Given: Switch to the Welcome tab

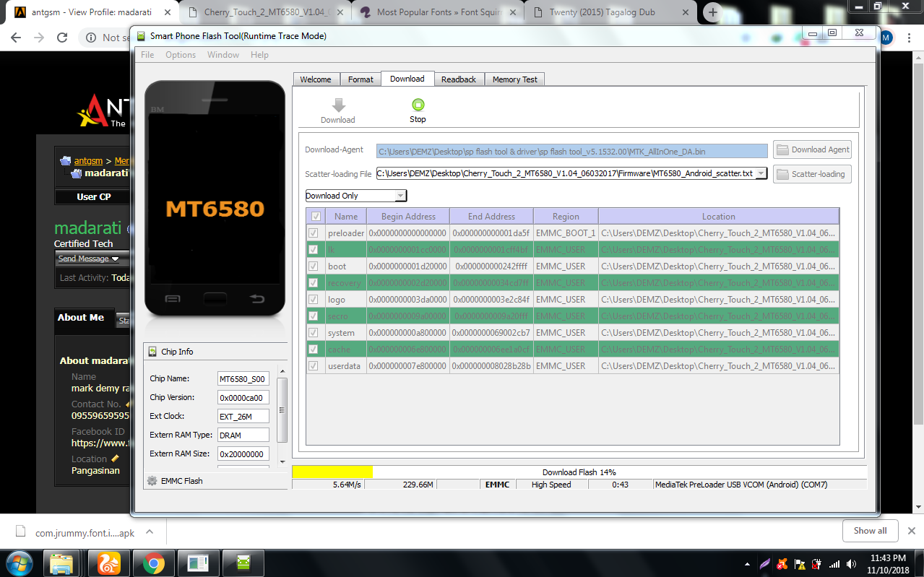Looking at the screenshot, I should [x=316, y=79].
